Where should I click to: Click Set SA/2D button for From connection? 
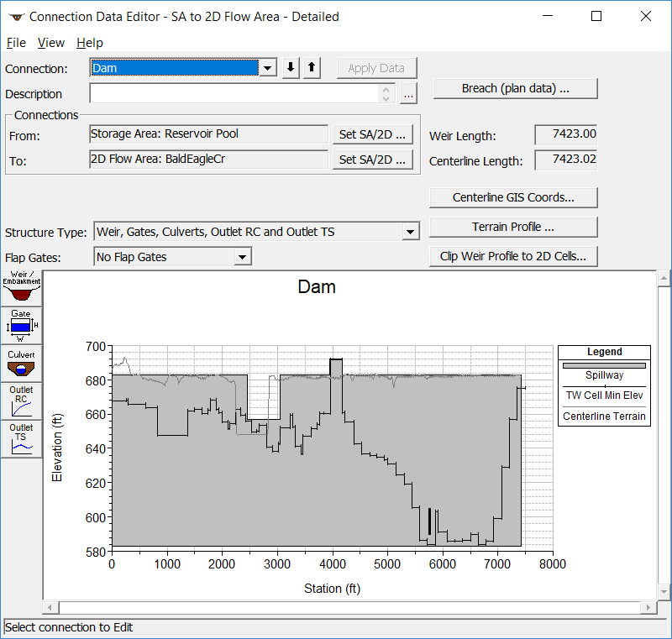tap(373, 134)
